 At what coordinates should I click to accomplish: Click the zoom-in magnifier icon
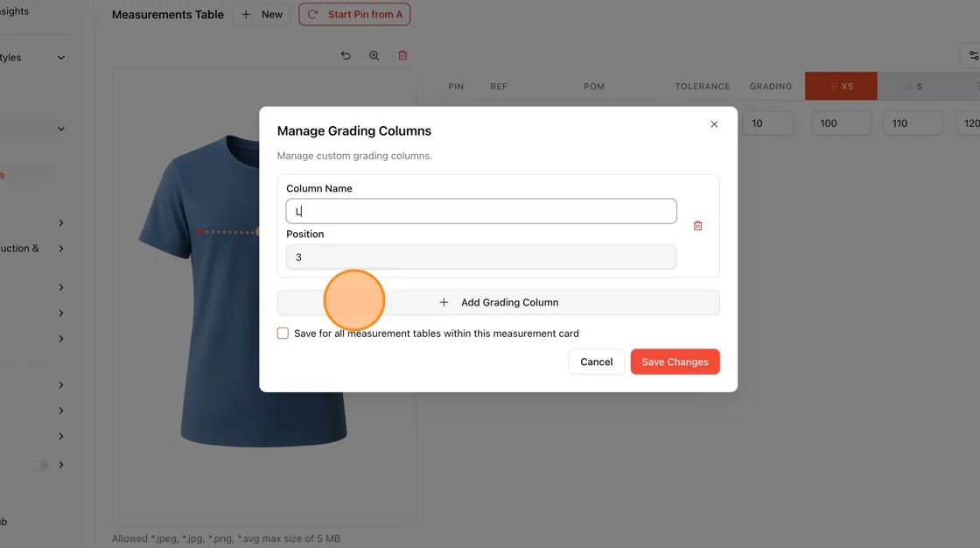374,56
